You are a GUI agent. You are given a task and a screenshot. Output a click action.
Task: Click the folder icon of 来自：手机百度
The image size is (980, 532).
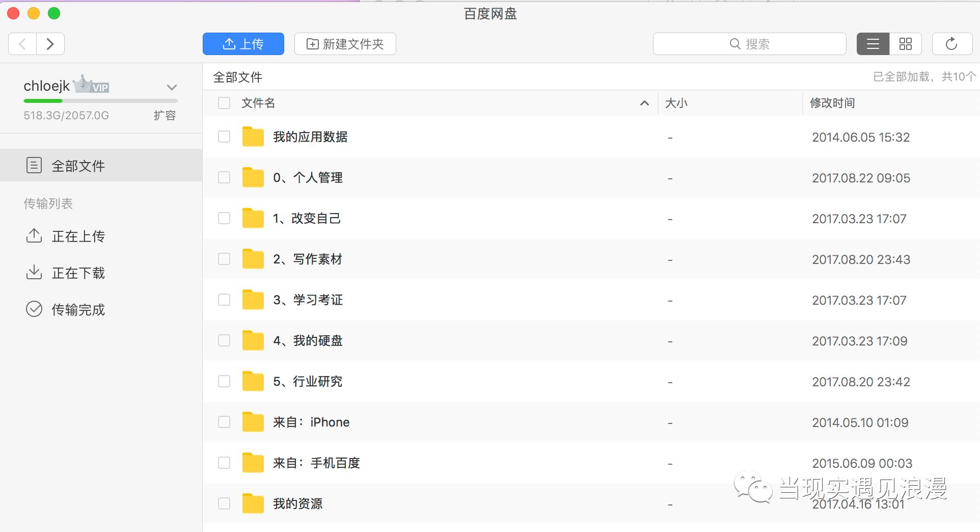tap(253, 462)
